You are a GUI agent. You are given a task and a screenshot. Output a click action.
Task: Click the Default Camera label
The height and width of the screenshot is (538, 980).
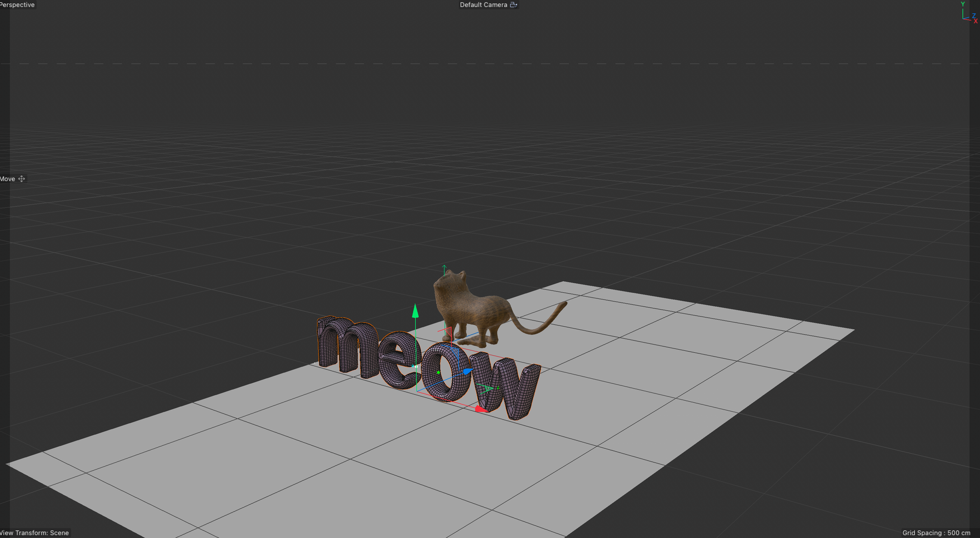pyautogui.click(x=483, y=5)
